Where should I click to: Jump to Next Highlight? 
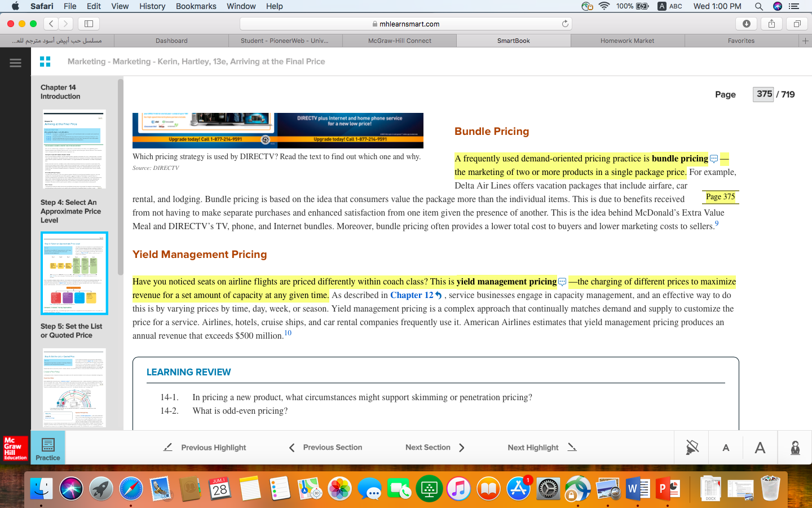(542, 447)
